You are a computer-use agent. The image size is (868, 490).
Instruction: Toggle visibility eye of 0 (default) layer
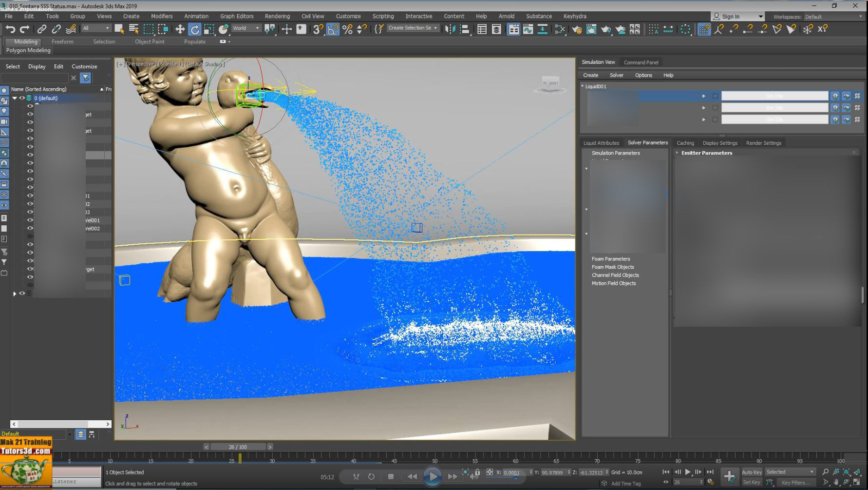(x=22, y=98)
